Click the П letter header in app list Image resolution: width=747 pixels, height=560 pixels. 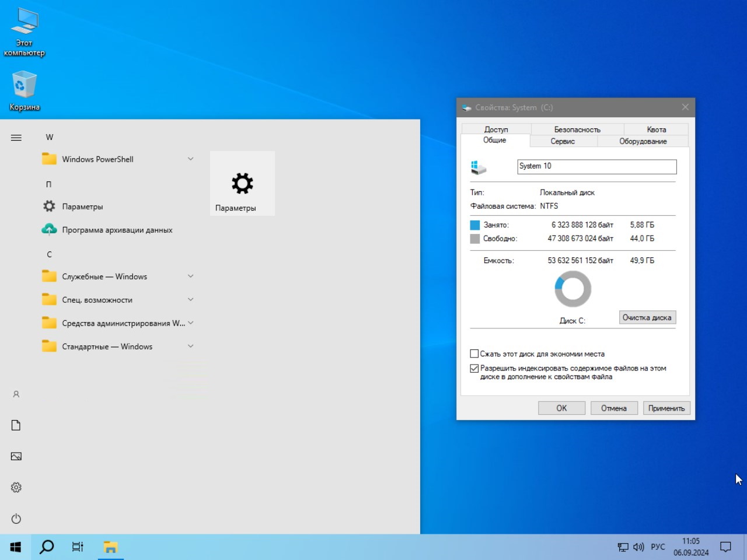coord(49,184)
